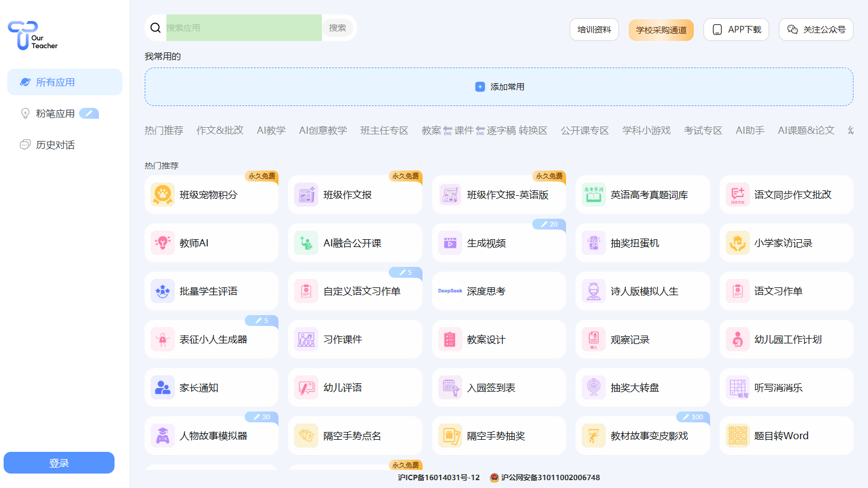Click the 人物故事模拟器 gamepad icon

163,436
